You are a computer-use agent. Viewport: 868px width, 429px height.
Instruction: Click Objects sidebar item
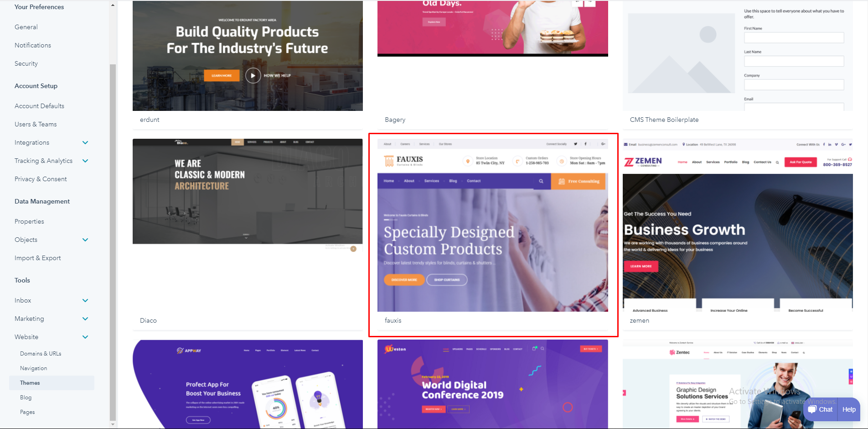click(x=26, y=240)
